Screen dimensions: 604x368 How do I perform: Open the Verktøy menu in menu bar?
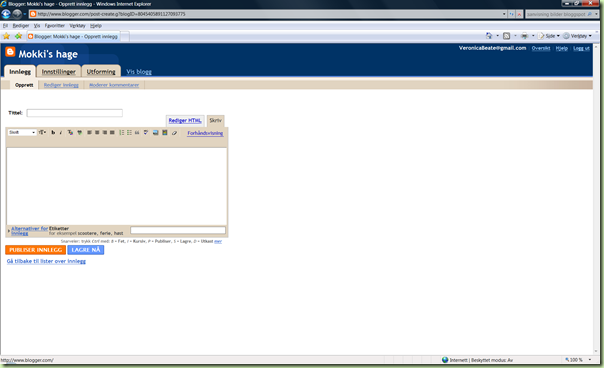tap(77, 26)
